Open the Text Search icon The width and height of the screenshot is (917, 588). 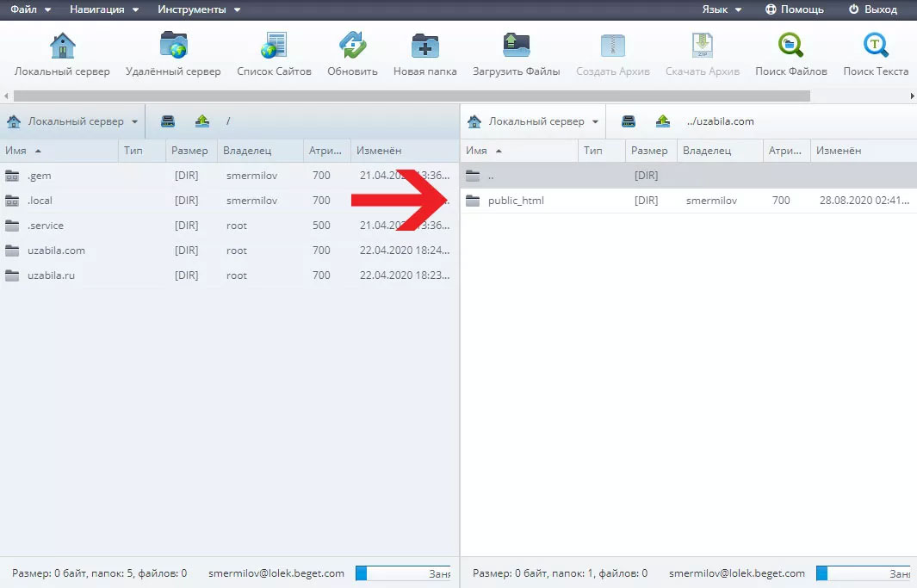[x=876, y=46]
